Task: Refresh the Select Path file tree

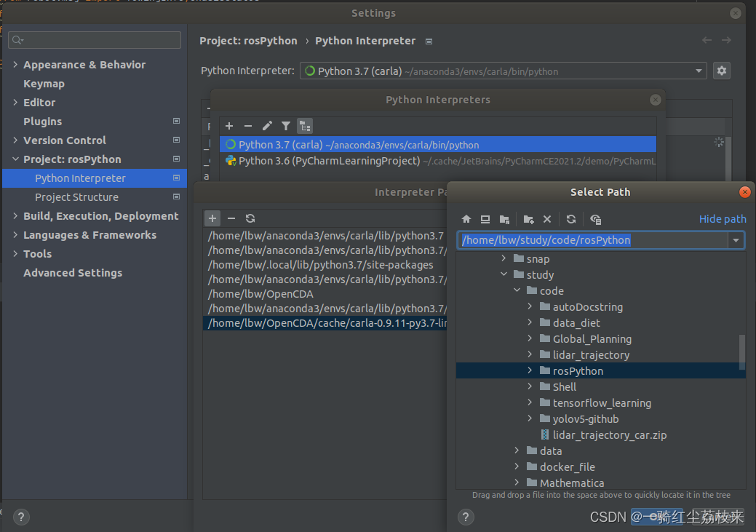Action: [571, 220]
